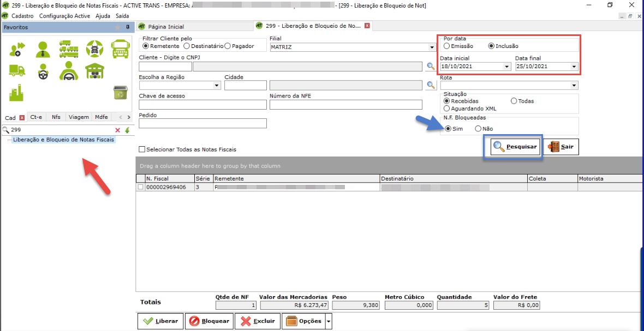
Task: Click the Pesquisar button
Action: [515, 147]
